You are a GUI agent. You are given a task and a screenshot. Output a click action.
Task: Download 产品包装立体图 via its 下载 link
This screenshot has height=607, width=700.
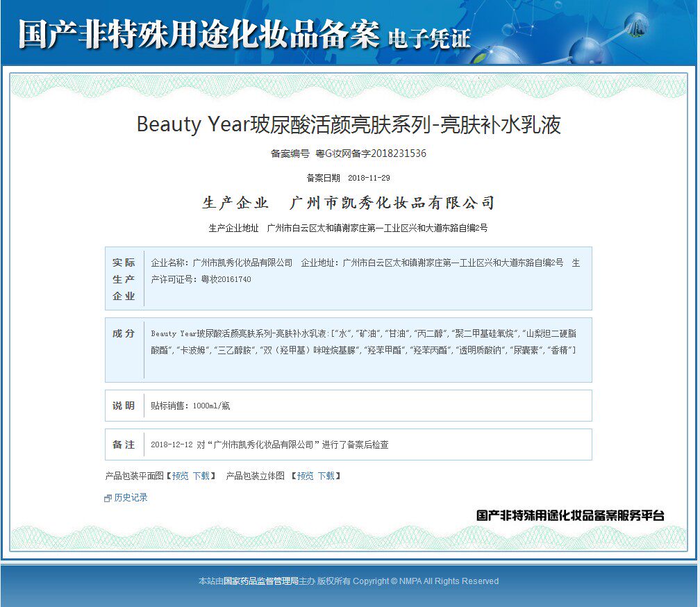click(326, 476)
